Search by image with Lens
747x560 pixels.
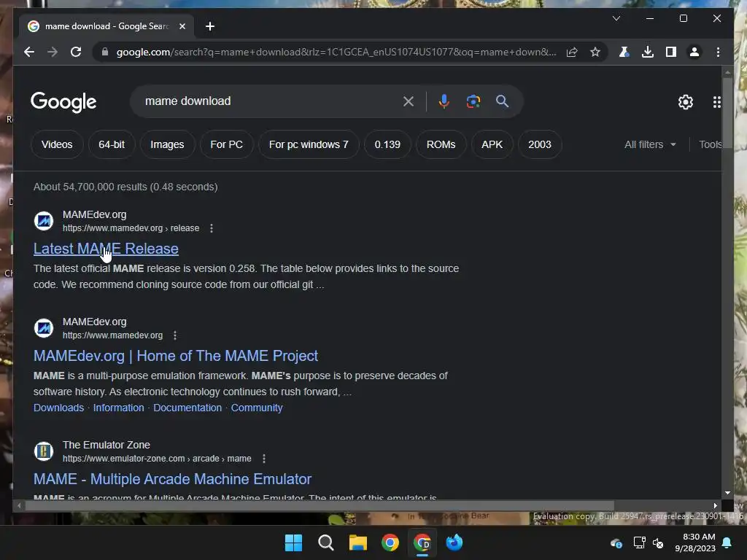click(x=473, y=101)
